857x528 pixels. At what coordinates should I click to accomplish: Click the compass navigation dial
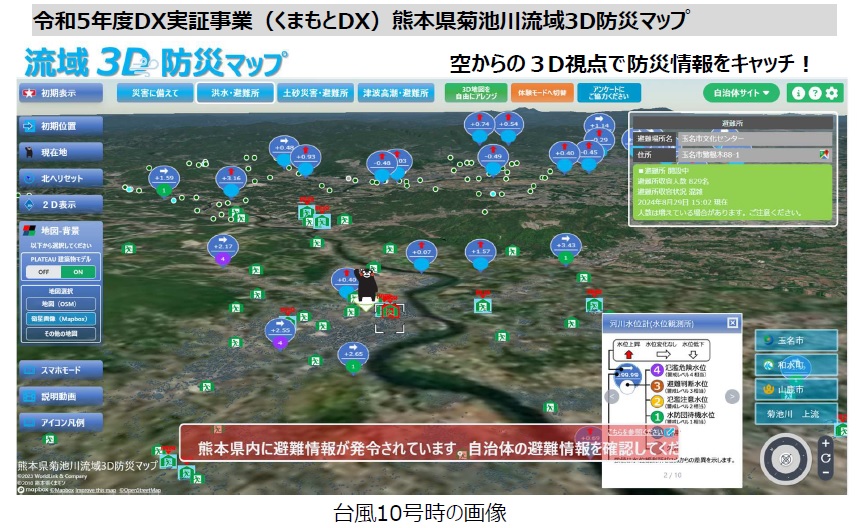(x=784, y=460)
